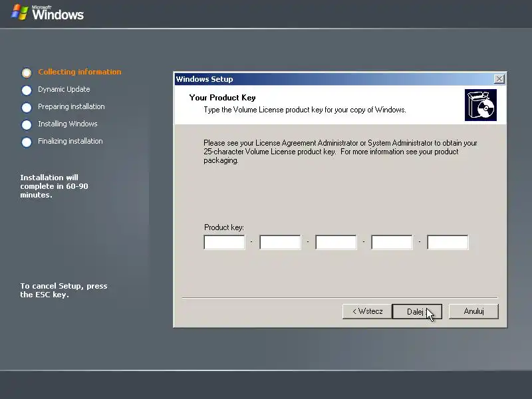Click the Installing Windows step bullet
The height and width of the screenshot is (399, 532).
coord(27,125)
